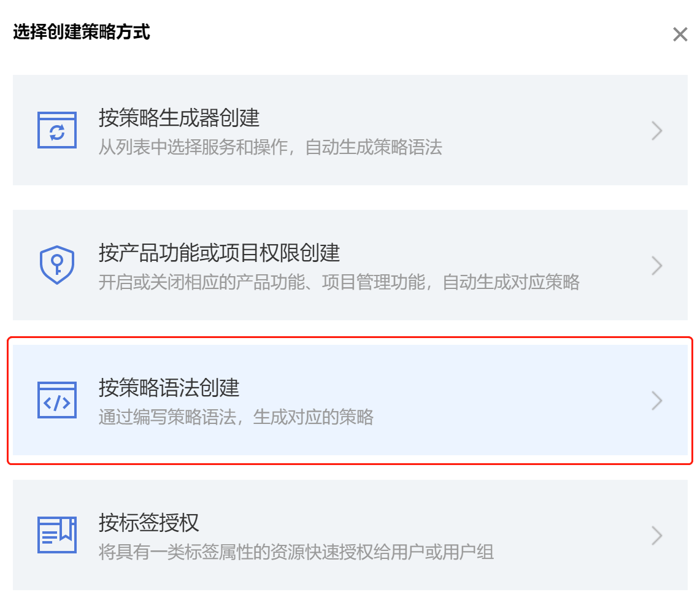700x608 pixels.
Task: Click description 从列表中选择服务和操作，自动生成策略语法
Action: (271, 147)
